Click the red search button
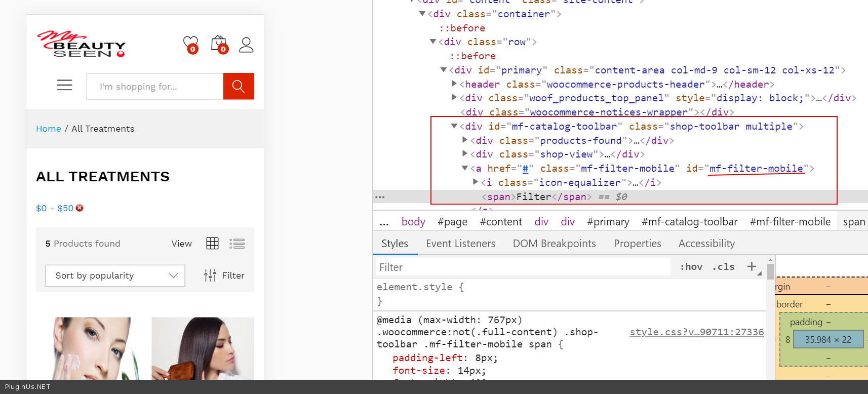The image size is (868, 394). tap(238, 86)
